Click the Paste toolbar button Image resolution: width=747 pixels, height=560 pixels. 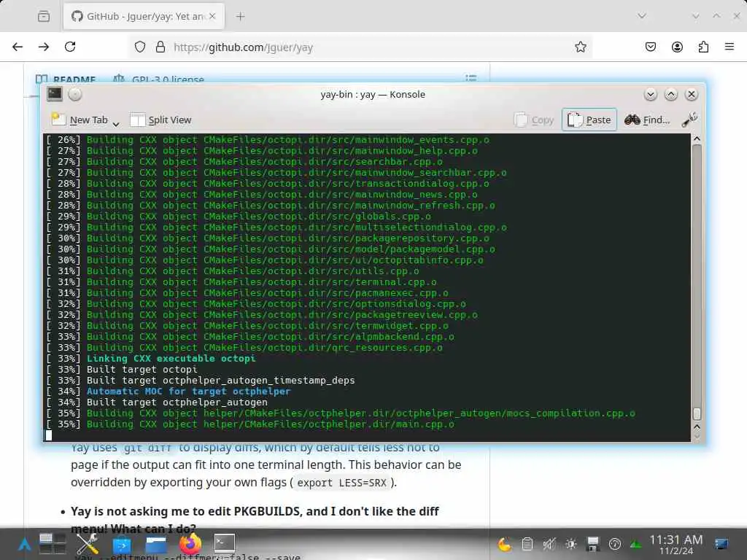click(589, 120)
